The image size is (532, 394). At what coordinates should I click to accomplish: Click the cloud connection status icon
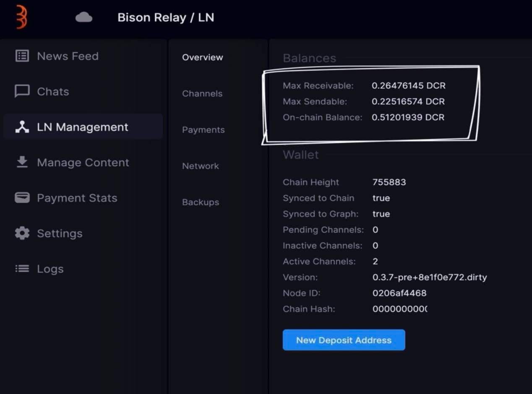point(84,17)
